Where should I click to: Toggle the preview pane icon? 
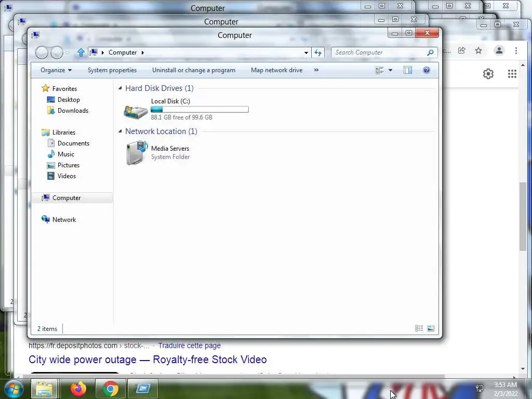click(x=408, y=70)
